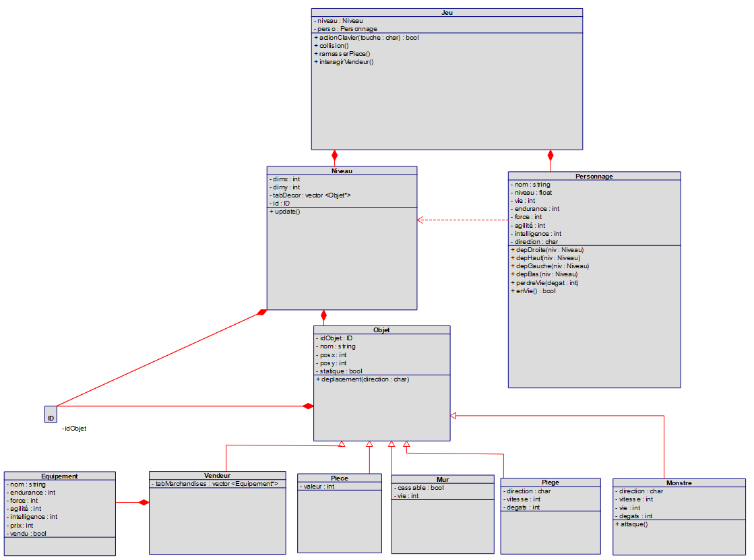Click the Objet class header

pyautogui.click(x=381, y=330)
